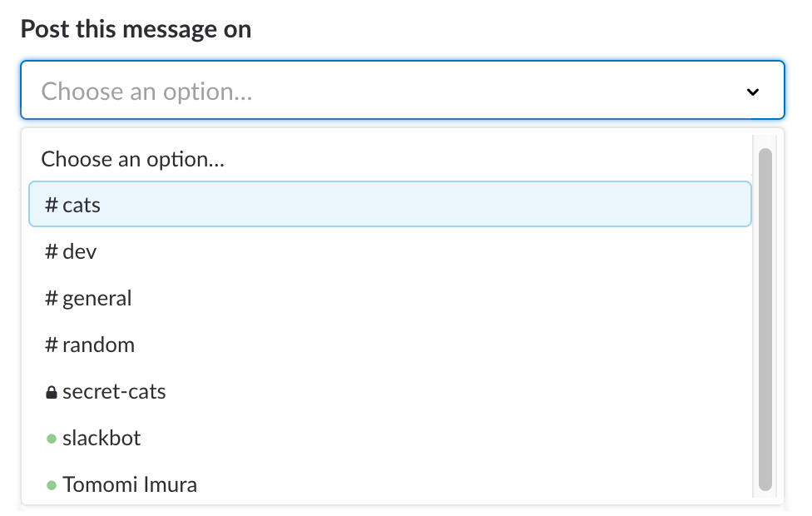Image resolution: width=812 pixels, height=516 pixels.
Task: Click the dropdown chevron arrow
Action: point(753,92)
